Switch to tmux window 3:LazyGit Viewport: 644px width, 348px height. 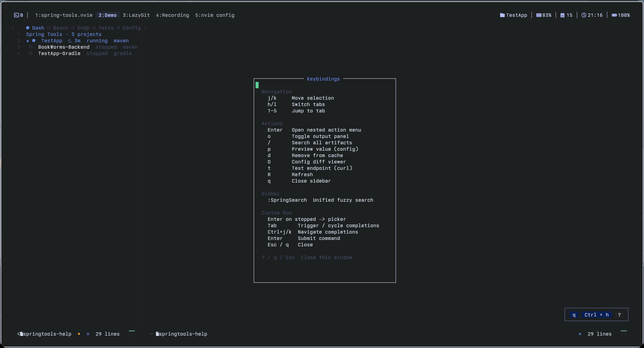136,15
